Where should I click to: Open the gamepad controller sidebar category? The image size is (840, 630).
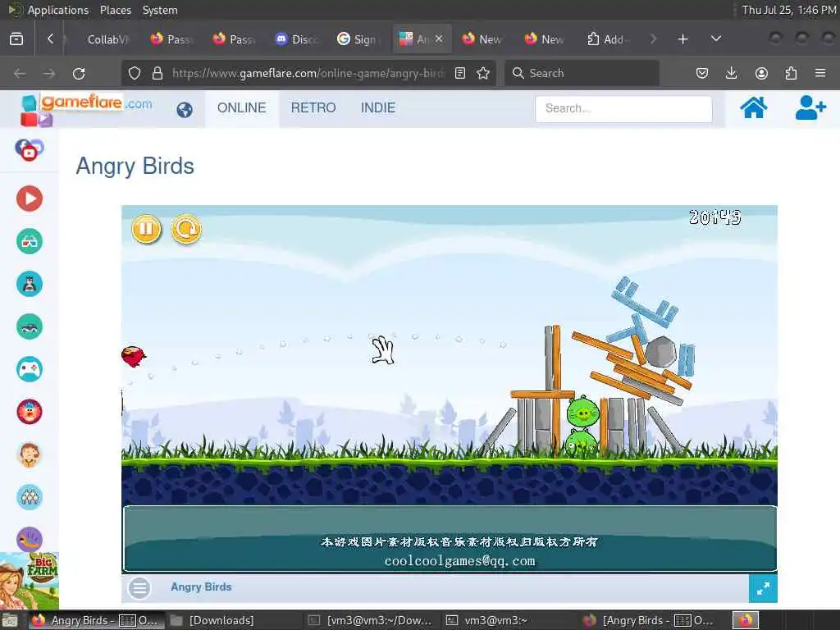click(x=30, y=369)
